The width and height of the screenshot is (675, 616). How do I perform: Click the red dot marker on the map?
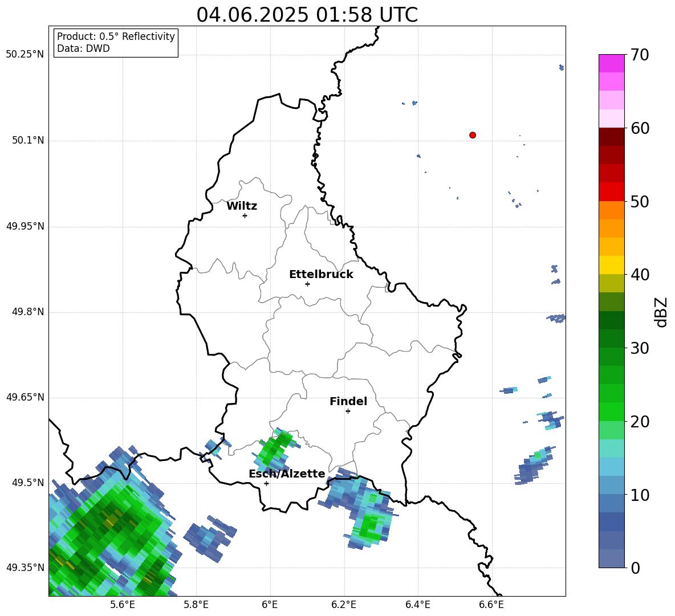click(x=473, y=135)
